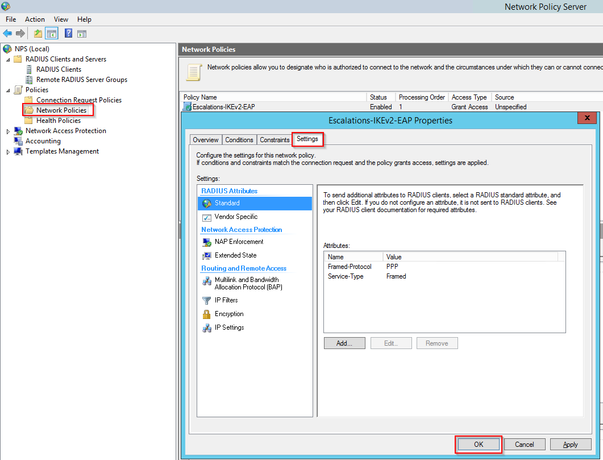
Task: Click the Cancel button
Action: click(x=525, y=444)
